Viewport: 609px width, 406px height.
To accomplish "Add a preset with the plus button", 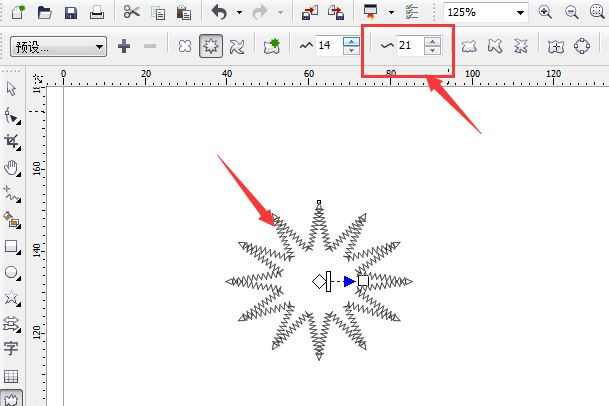I will tap(124, 46).
